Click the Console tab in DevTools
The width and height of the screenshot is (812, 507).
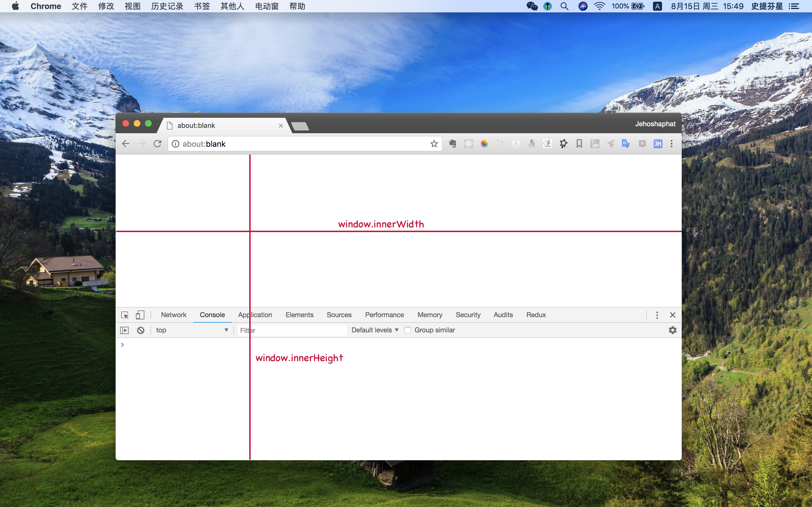point(212,315)
